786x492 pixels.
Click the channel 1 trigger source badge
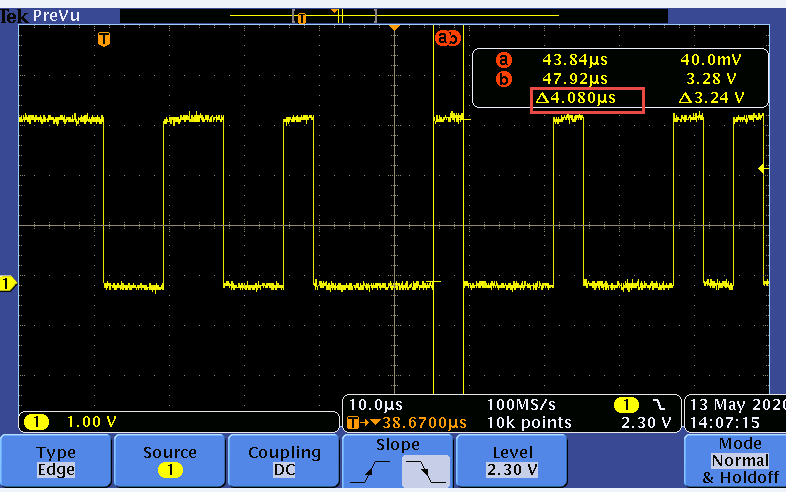626,404
